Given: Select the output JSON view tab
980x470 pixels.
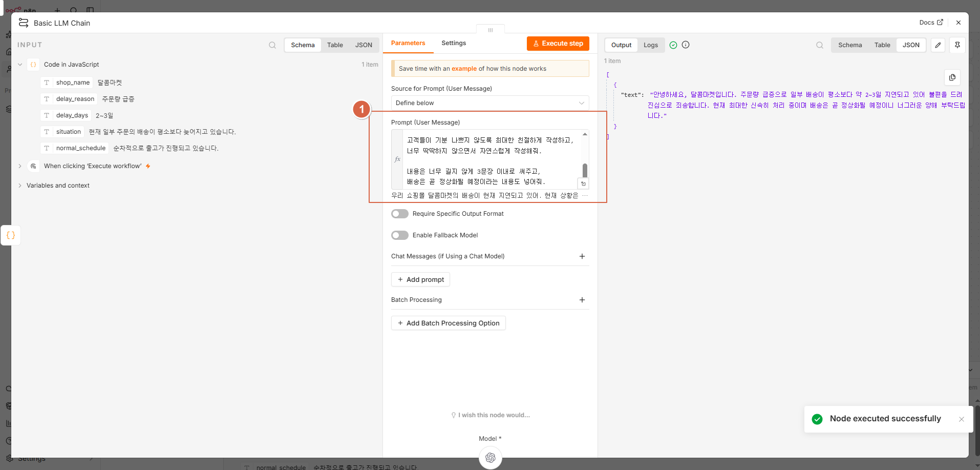Looking at the screenshot, I should coord(911,45).
